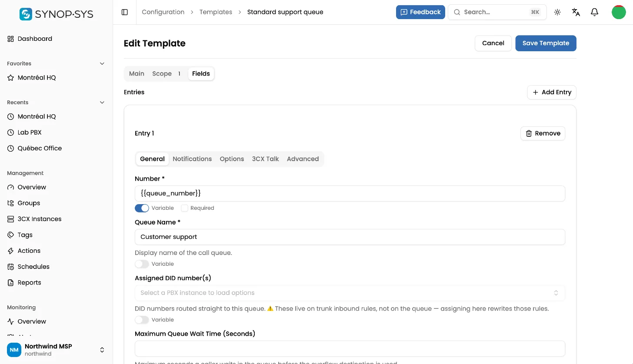Open the green user avatar menu
Image resolution: width=633 pixels, height=364 pixels.
(x=619, y=12)
